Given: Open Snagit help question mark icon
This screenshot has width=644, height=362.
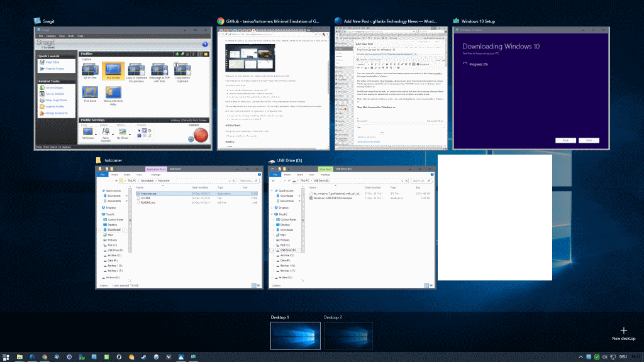Looking at the screenshot, I should pos(205,45).
